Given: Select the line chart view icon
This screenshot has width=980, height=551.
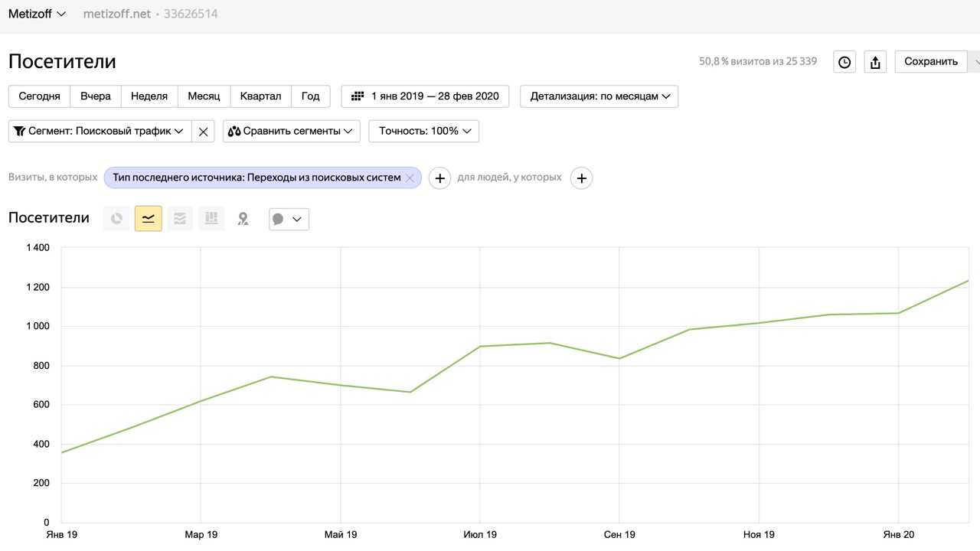Looking at the screenshot, I should [149, 219].
